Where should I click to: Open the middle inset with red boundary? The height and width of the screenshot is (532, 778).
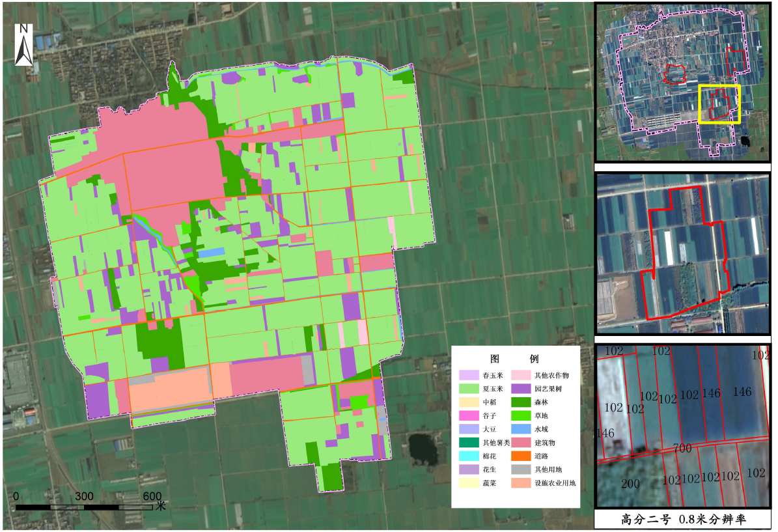pos(683,253)
